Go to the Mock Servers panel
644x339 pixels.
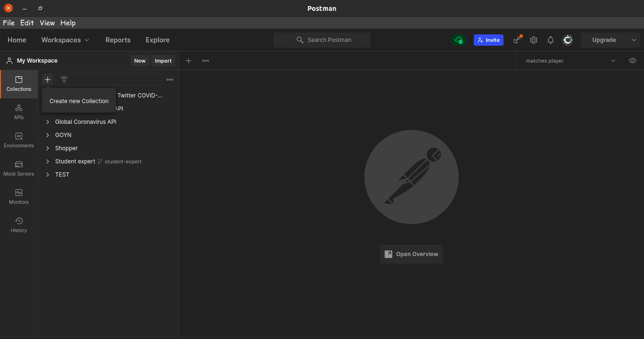click(19, 169)
